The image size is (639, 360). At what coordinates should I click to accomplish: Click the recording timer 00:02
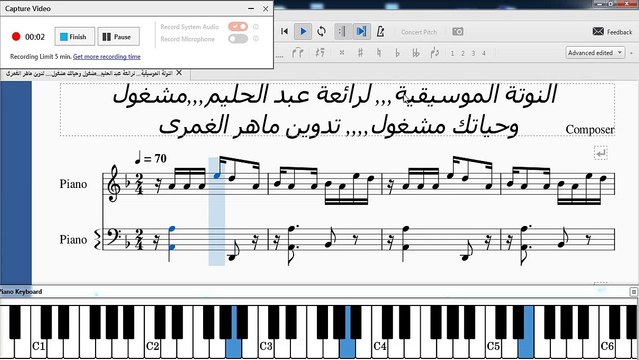coord(35,37)
